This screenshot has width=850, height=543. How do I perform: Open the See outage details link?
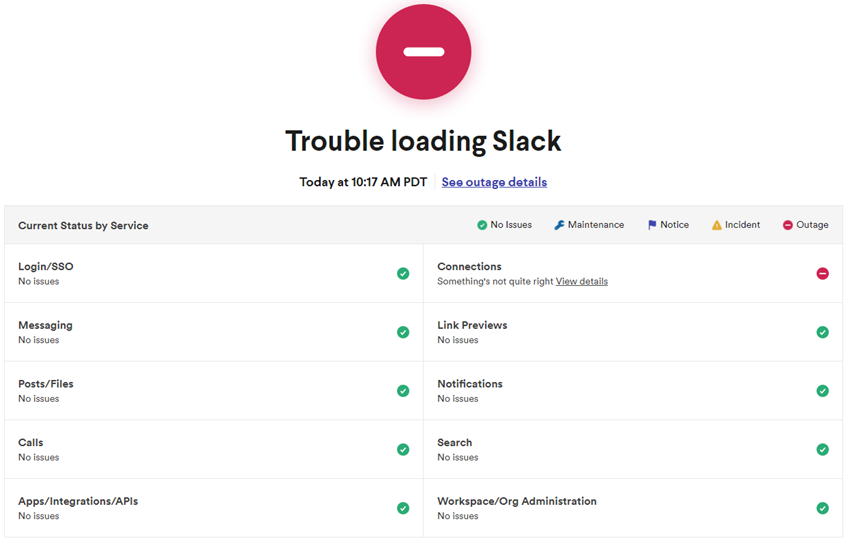tap(494, 182)
